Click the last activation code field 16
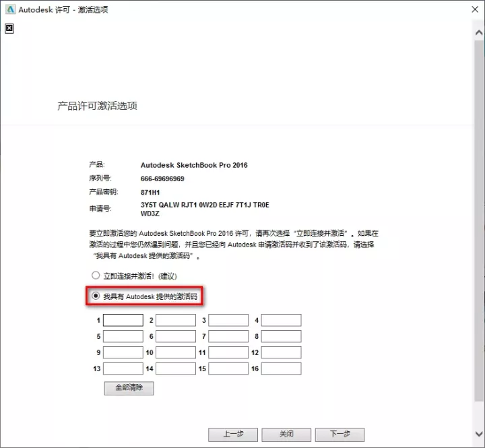The height and width of the screenshot is (448, 485). point(281,369)
